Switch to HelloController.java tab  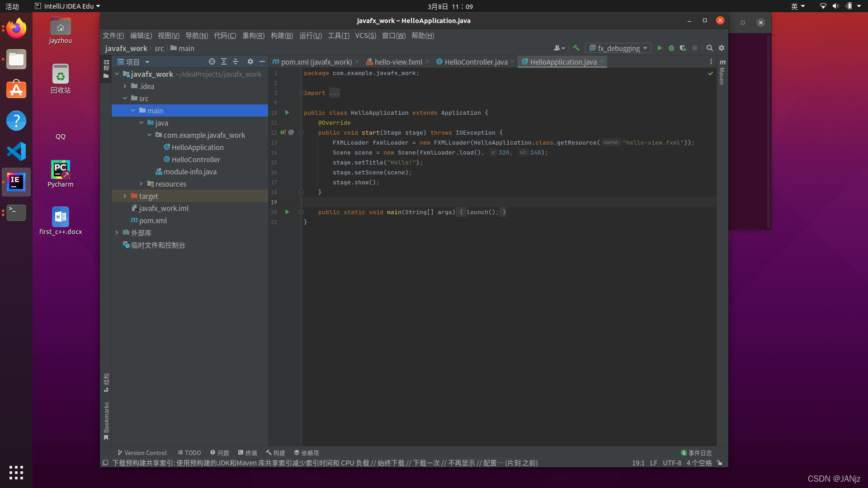point(475,62)
